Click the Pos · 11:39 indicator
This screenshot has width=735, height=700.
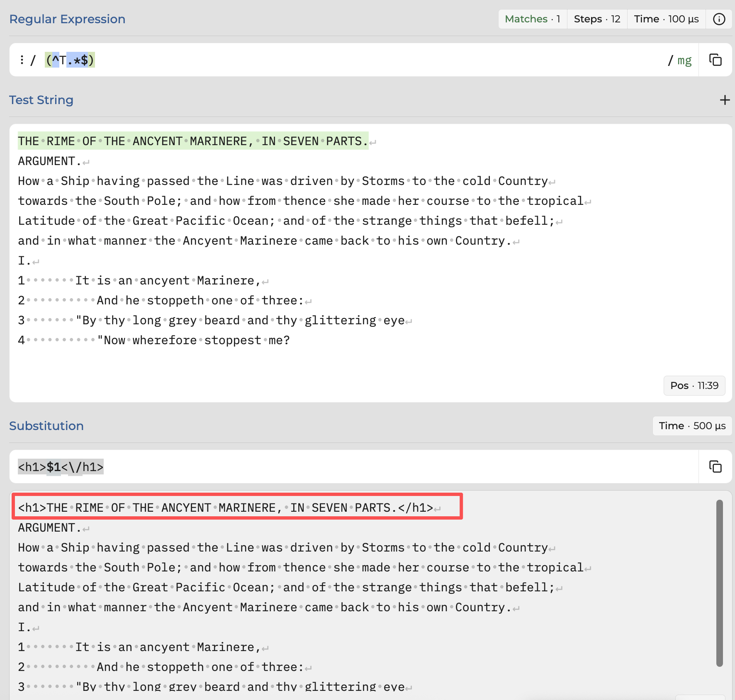[x=694, y=386]
